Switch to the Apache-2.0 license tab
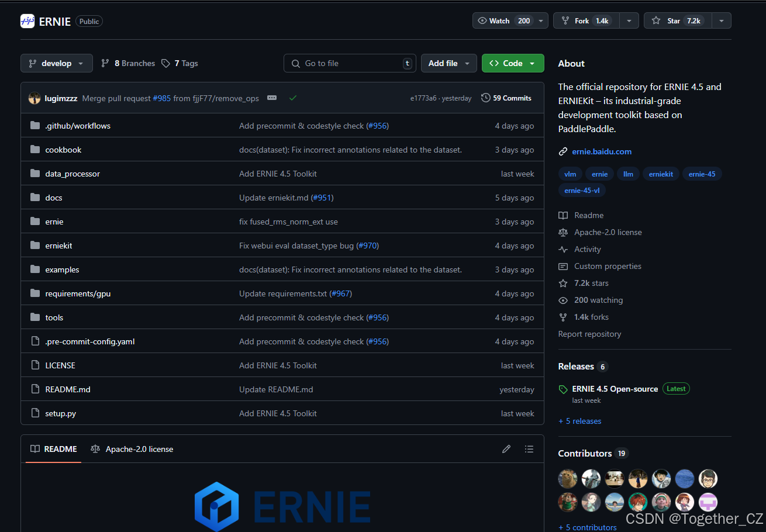766x532 pixels. click(x=132, y=449)
